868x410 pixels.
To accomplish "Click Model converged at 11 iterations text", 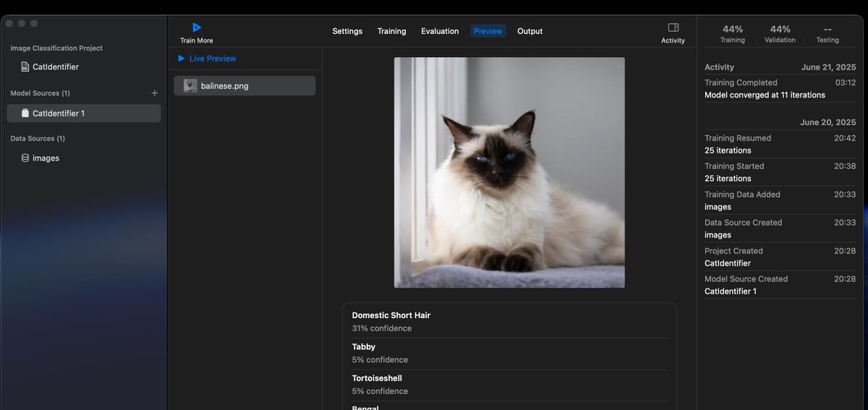I will pyautogui.click(x=765, y=95).
